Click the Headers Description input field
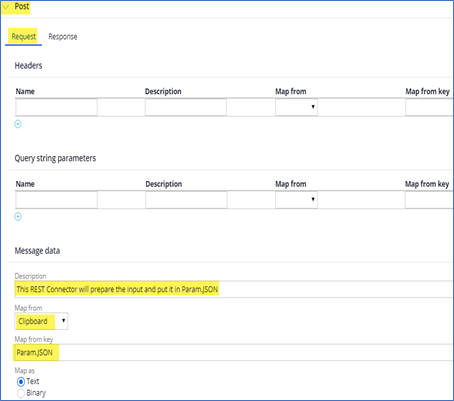The image size is (454, 401). coord(186,107)
